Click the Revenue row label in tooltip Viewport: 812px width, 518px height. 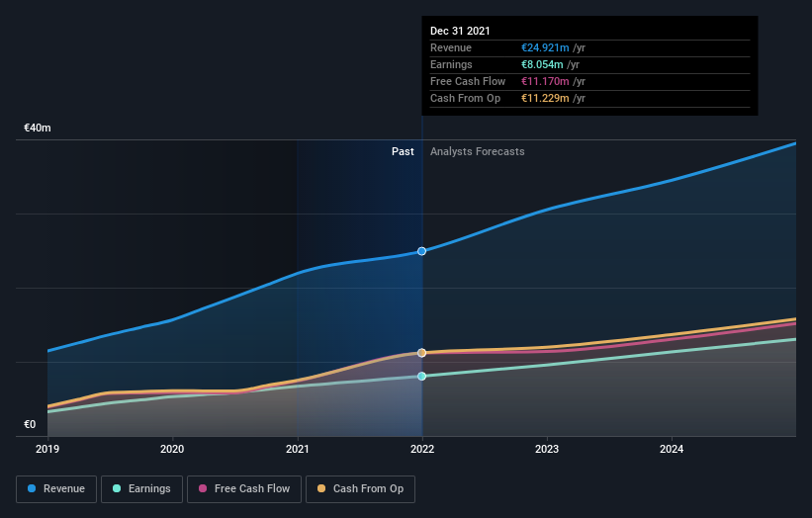click(451, 47)
